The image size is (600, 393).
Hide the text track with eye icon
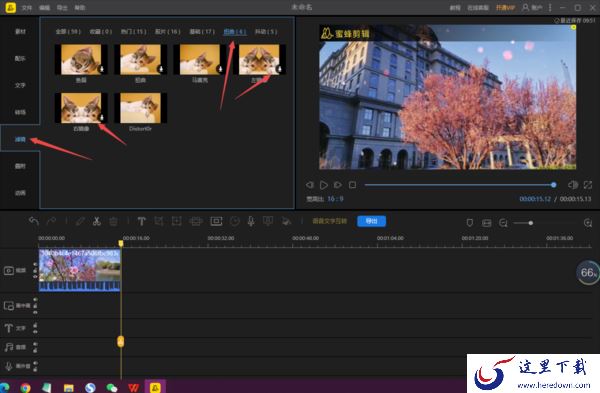[35, 331]
